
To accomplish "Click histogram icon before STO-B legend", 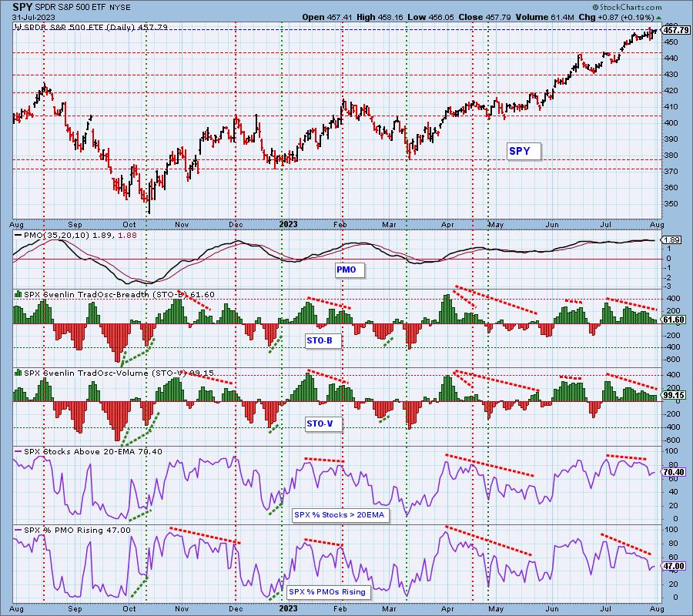I will pos(18,294).
